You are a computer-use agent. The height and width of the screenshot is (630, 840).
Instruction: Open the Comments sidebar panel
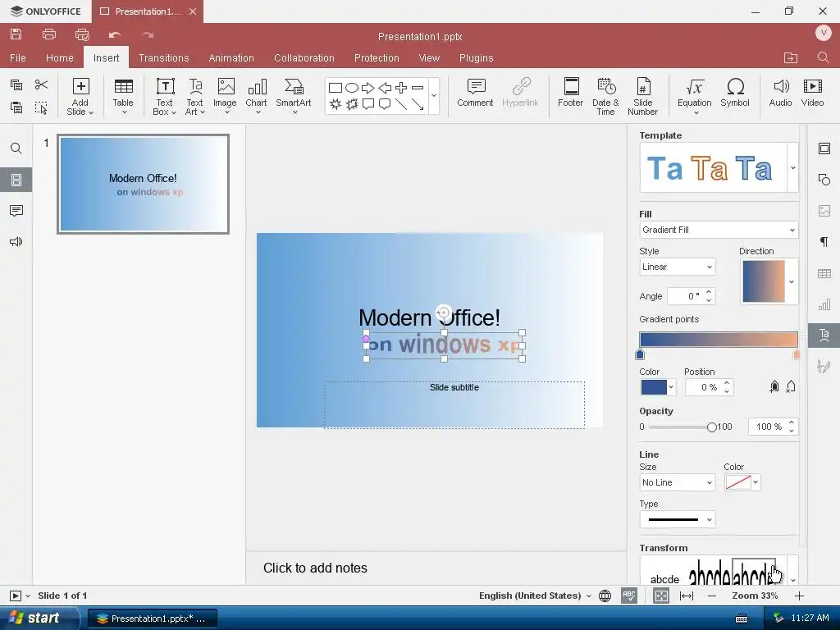[x=16, y=211]
